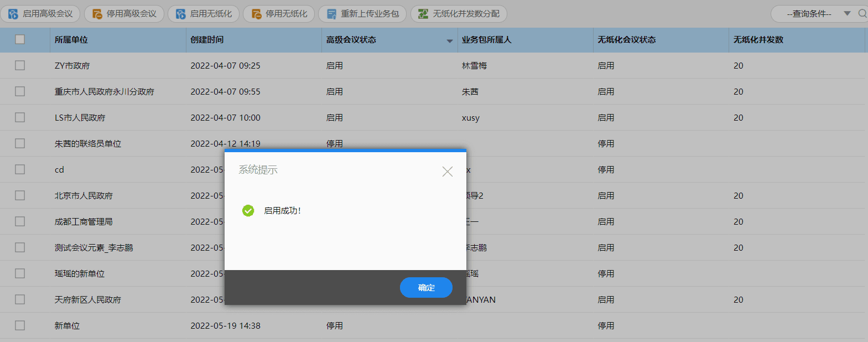Select the 朱茜的联络员单位 unit name
The width and height of the screenshot is (868, 342).
coord(87,143)
